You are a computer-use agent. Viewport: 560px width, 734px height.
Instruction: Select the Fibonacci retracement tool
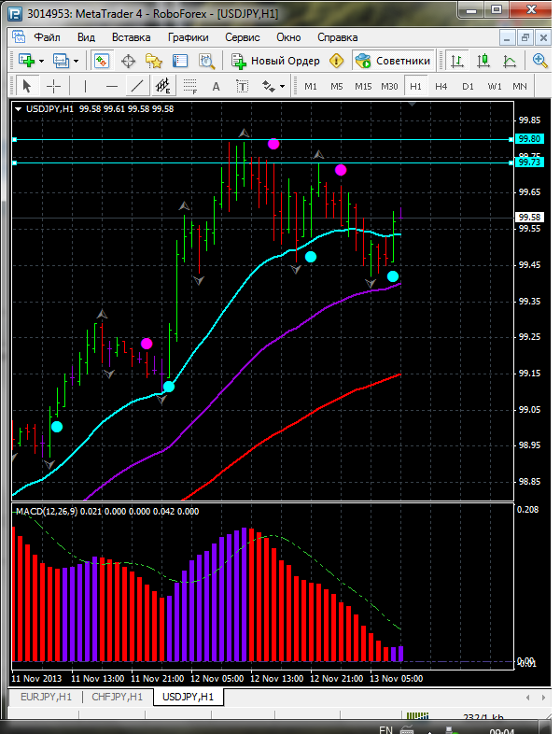tap(190, 86)
